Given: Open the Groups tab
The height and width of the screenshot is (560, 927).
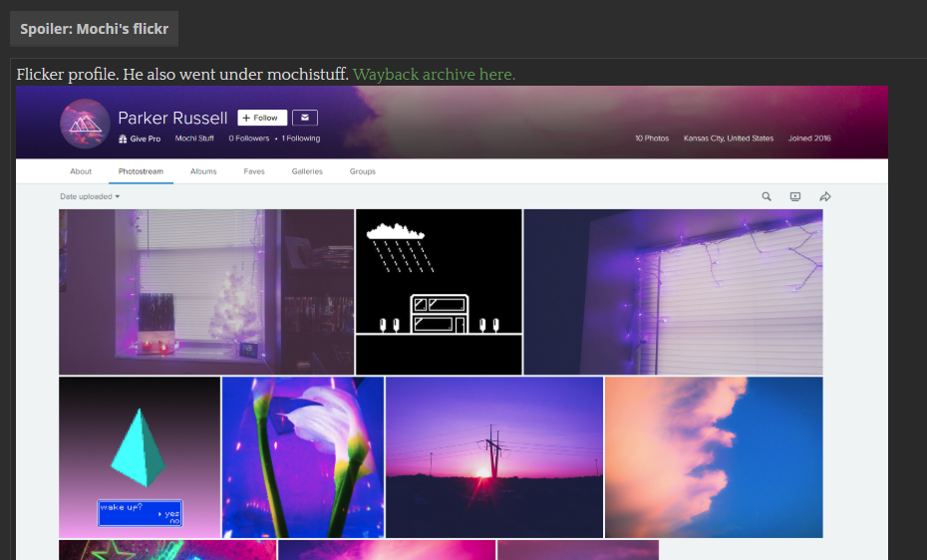Looking at the screenshot, I should tap(363, 171).
